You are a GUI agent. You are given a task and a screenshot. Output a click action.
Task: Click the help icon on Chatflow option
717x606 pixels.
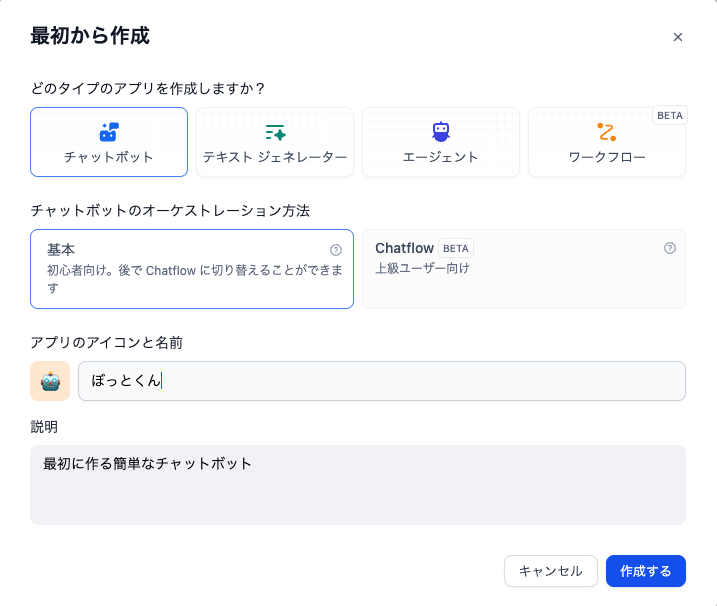[670, 248]
